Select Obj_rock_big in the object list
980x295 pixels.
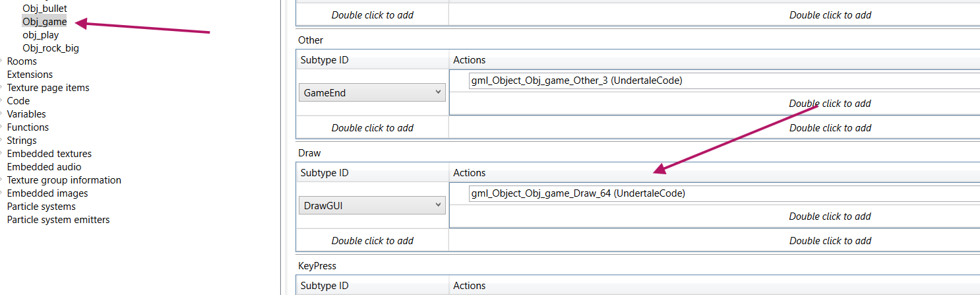click(51, 48)
